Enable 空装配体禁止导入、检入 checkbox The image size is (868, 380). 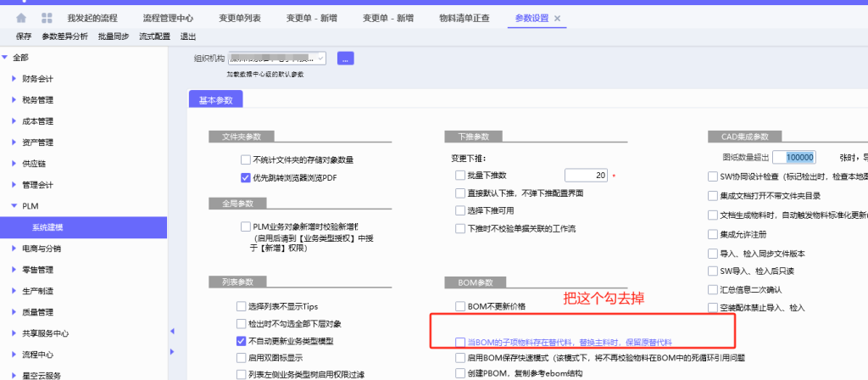tap(712, 307)
